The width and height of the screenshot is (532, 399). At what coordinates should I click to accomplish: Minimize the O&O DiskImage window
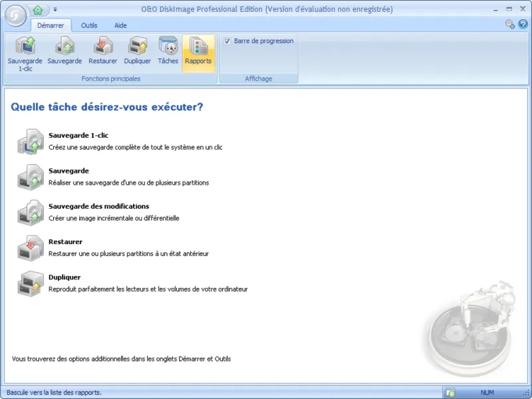(x=495, y=10)
